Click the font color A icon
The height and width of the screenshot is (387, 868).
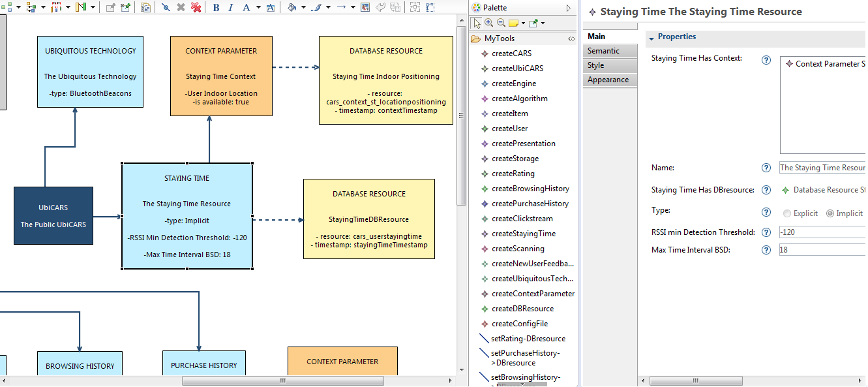pos(246,7)
